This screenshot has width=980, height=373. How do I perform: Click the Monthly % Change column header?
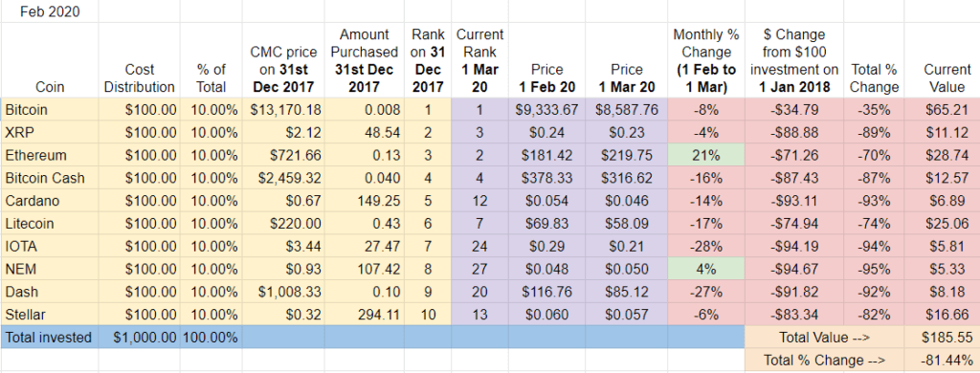coord(706,60)
